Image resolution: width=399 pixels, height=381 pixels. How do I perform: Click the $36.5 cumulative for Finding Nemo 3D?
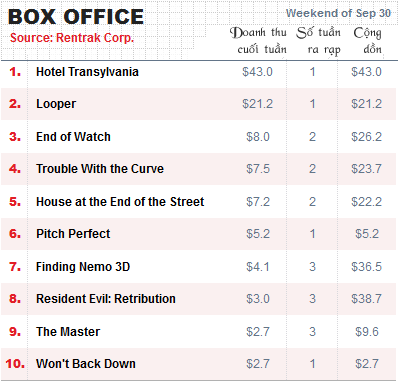(366, 267)
